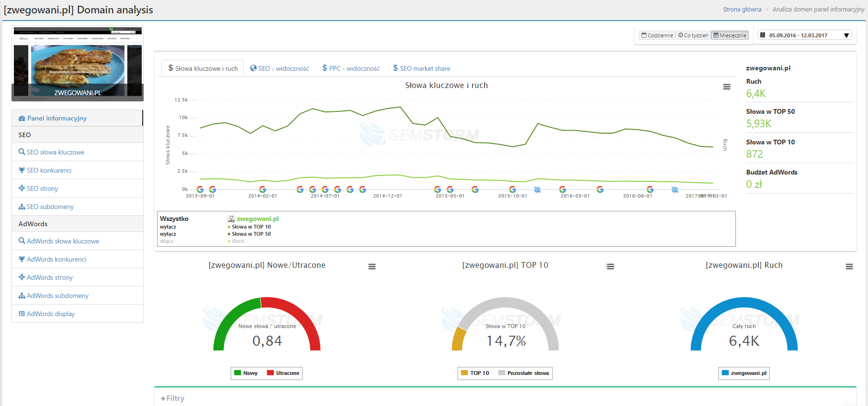Toggle the Ruch series in chart legend
868x406 pixels.
[237, 241]
